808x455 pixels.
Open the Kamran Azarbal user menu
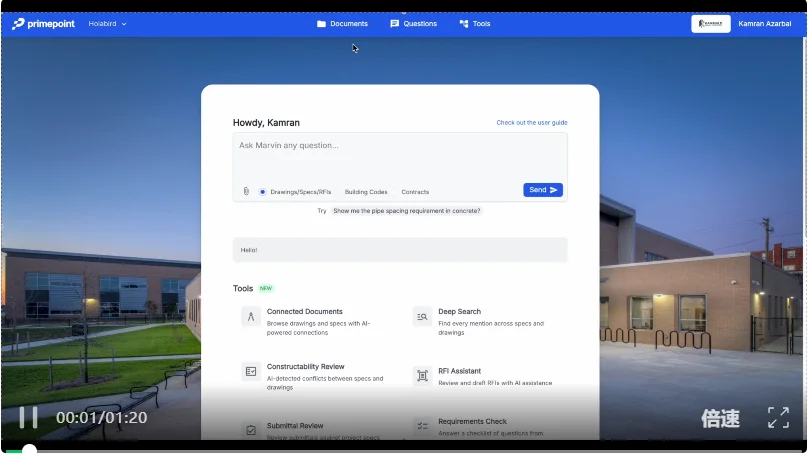pyautogui.click(x=764, y=23)
